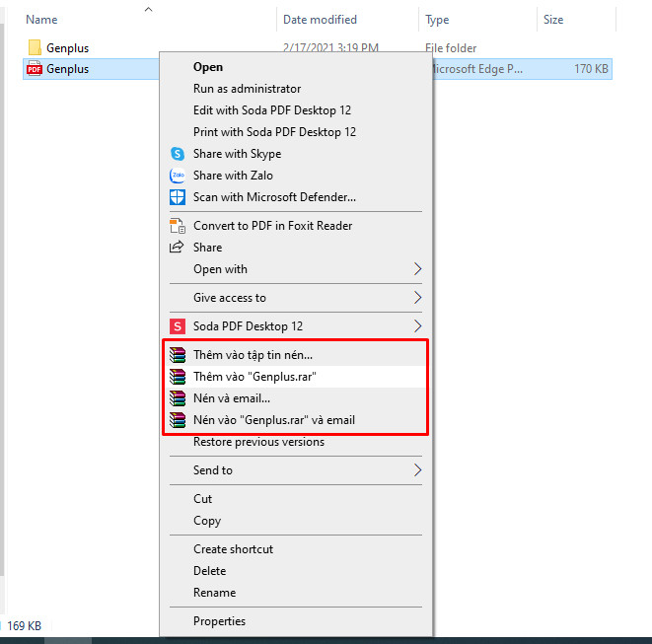
Task: Open Properties from the context menu
Action: click(219, 621)
